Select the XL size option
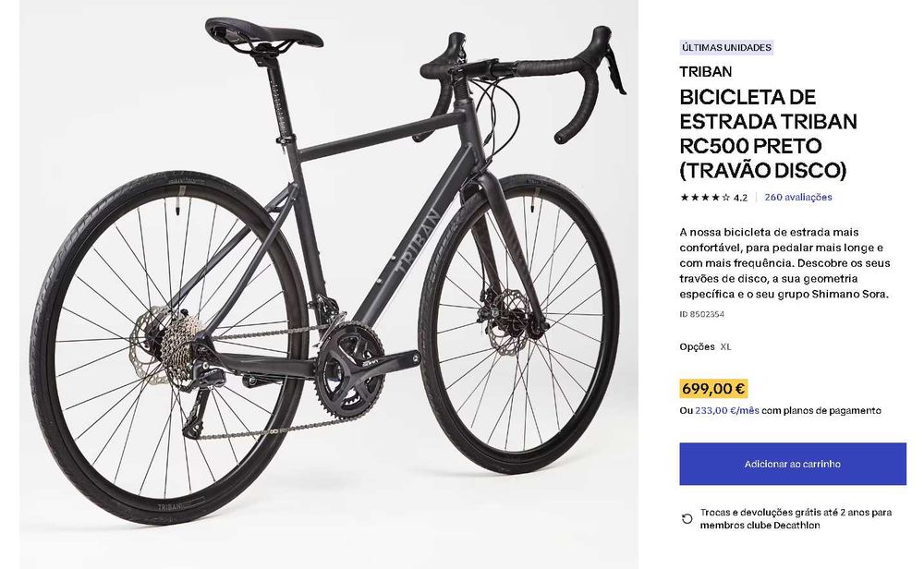This screenshot has height=569, width=924. 725,346
